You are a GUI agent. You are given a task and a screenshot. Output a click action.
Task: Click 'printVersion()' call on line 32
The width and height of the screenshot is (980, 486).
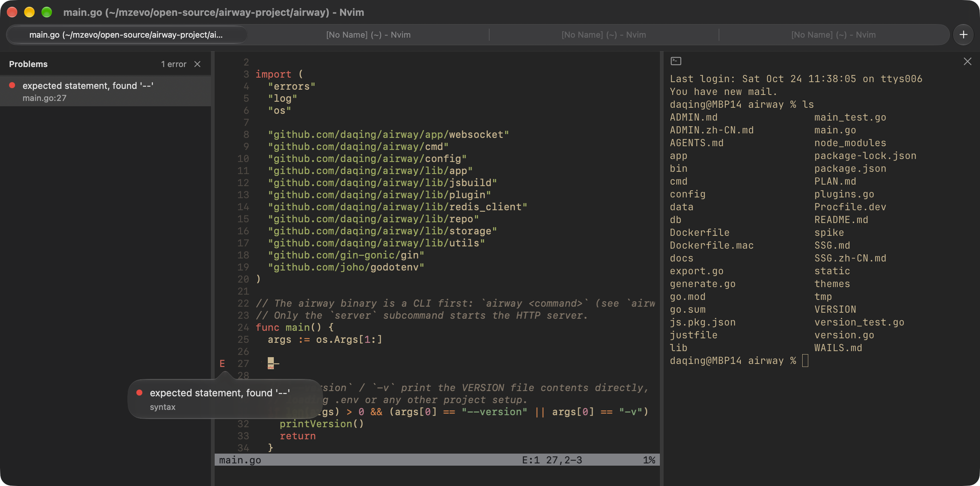[x=322, y=423]
